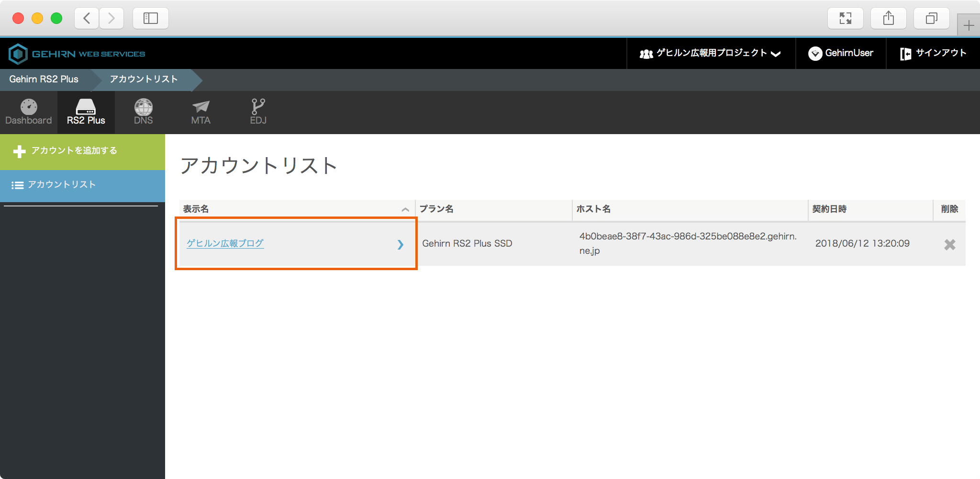The image size is (980, 479).
Task: Toggle the Safari sidebar button
Action: click(150, 19)
